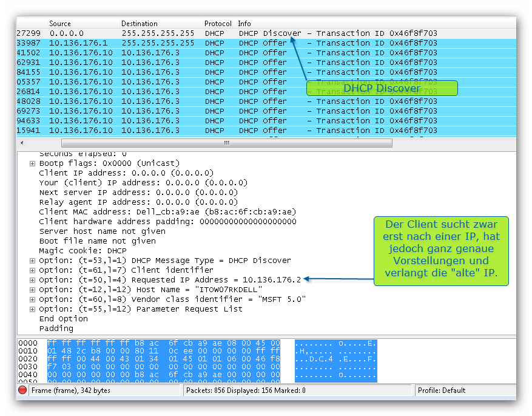Screen dimensions: 532x416
Task: Click the Packets: 856 Displayed: 156 status field
Action: 297,390
